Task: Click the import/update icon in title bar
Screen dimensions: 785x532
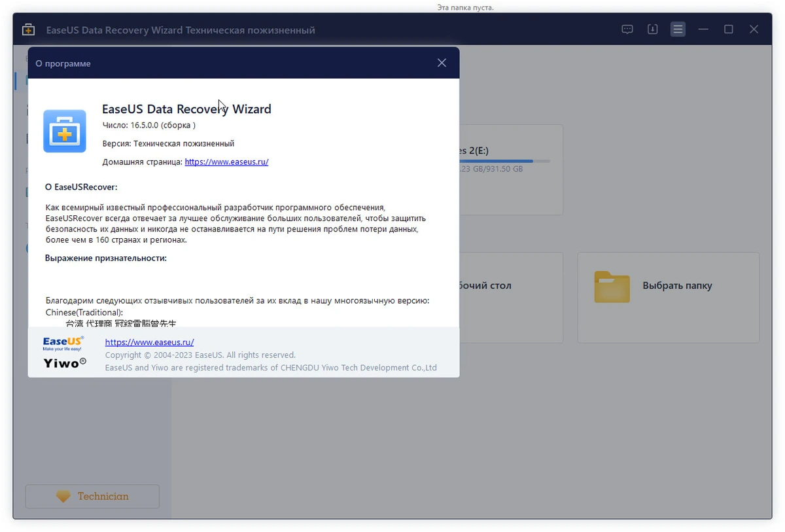Action: coord(652,29)
